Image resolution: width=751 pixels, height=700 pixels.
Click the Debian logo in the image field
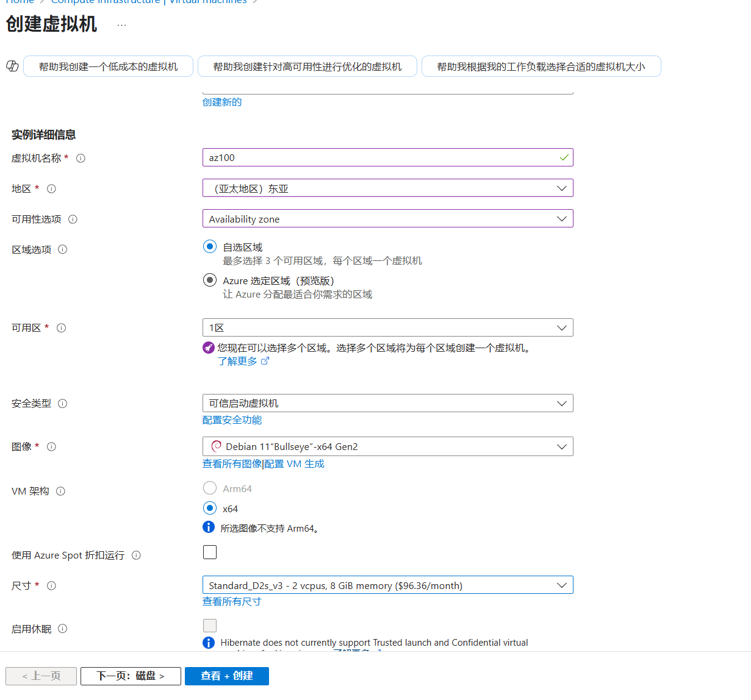[x=216, y=446]
